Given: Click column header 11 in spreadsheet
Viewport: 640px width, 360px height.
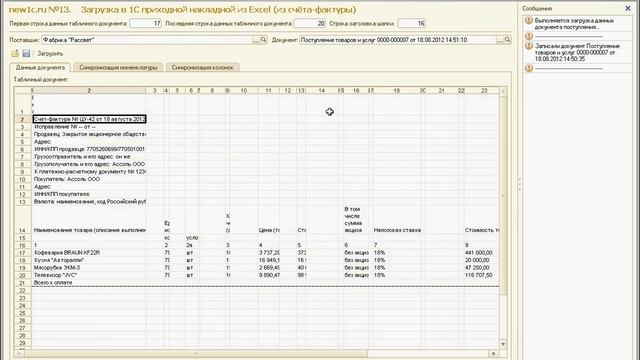Looking at the screenshot, I should (x=268, y=91).
